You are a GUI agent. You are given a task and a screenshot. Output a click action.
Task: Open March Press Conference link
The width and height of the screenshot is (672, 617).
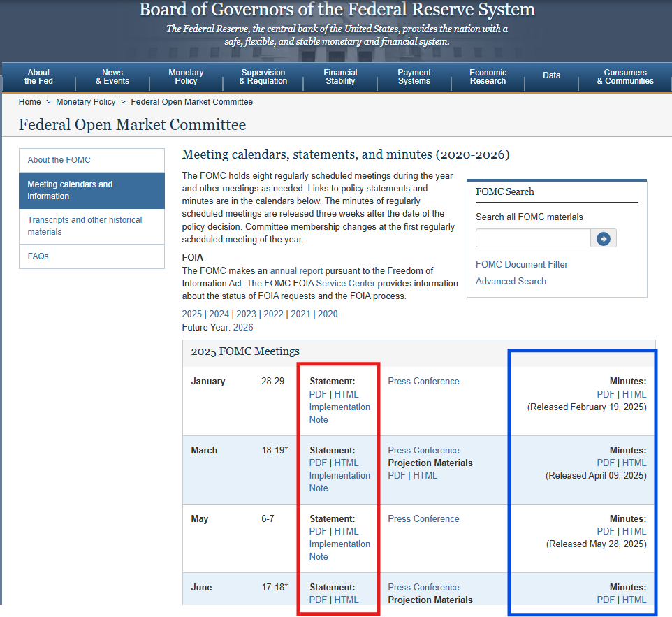pyautogui.click(x=423, y=451)
